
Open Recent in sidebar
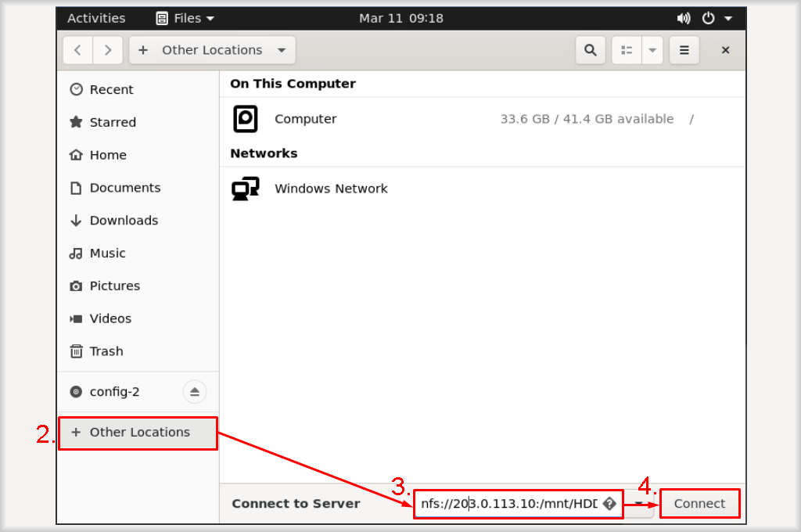[x=138, y=89]
